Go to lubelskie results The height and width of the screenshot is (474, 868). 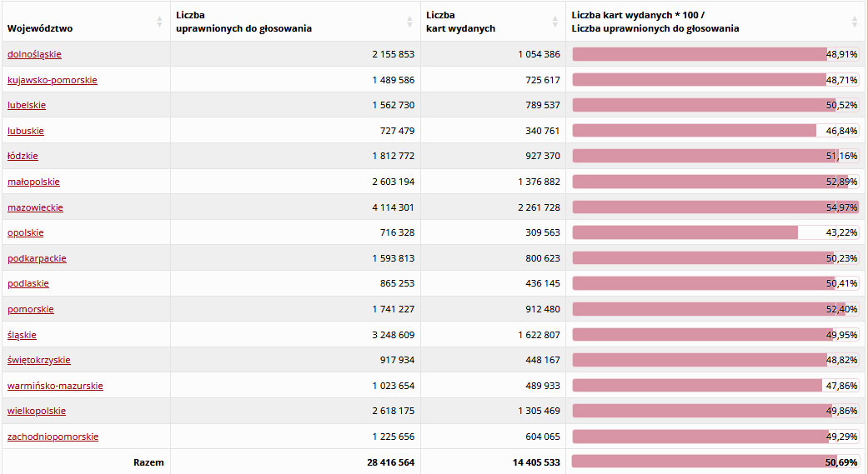click(27, 105)
